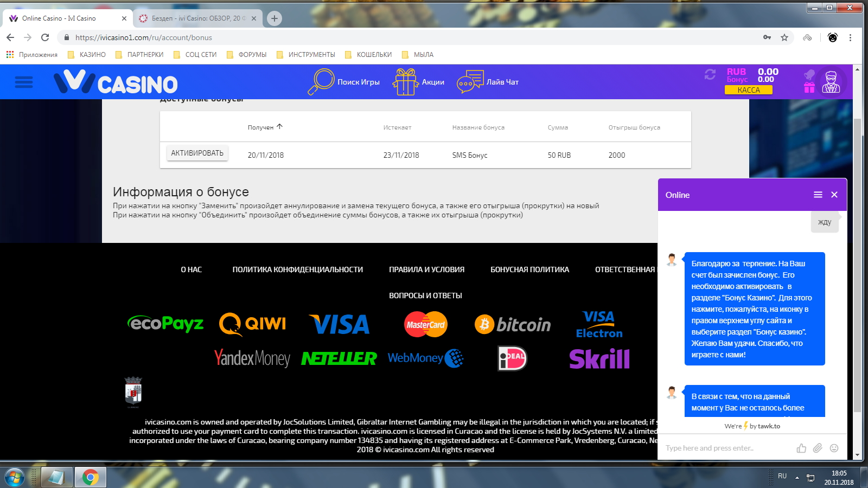Click the balance refresh arrows icon
Viewport: 868px width, 488px height.
[x=710, y=74]
